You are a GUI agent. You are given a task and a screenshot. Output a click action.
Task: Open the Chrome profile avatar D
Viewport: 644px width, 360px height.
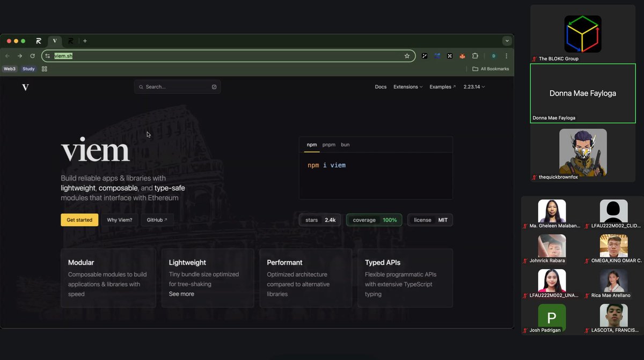(493, 56)
